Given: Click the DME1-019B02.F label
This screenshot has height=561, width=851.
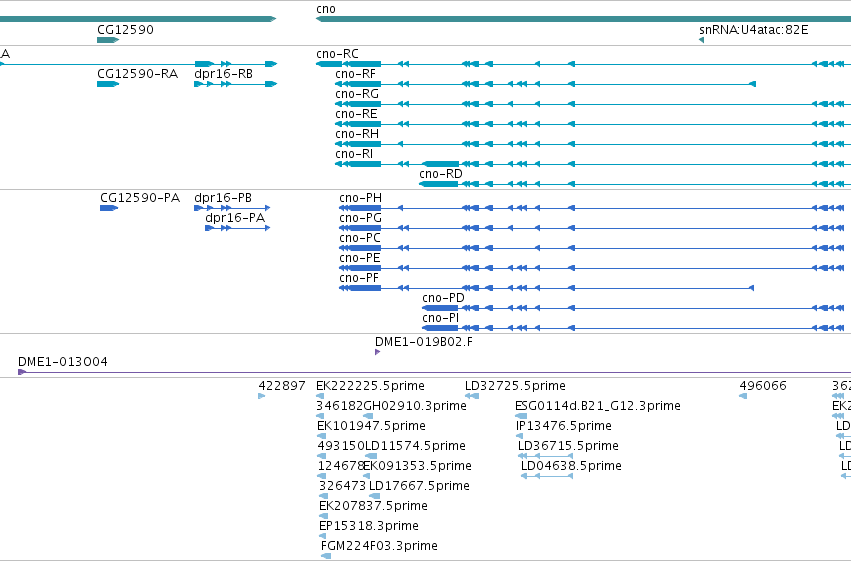Looking at the screenshot, I should tap(424, 342).
